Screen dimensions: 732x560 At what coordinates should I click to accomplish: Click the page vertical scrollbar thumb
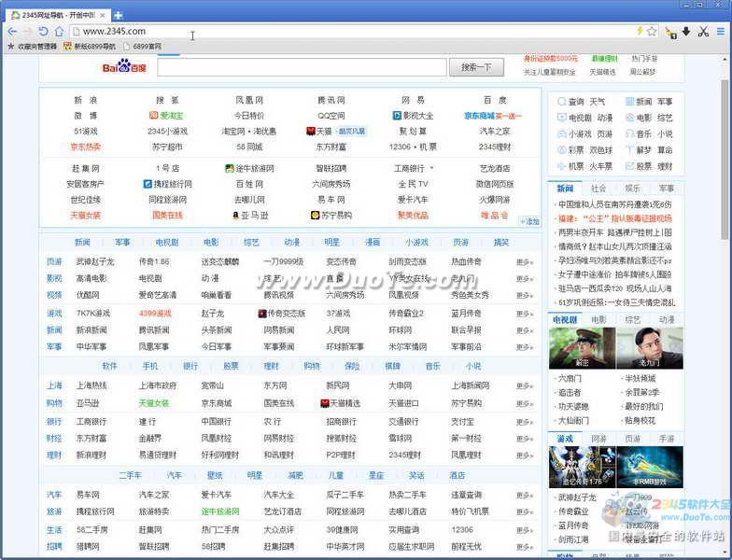725,161
